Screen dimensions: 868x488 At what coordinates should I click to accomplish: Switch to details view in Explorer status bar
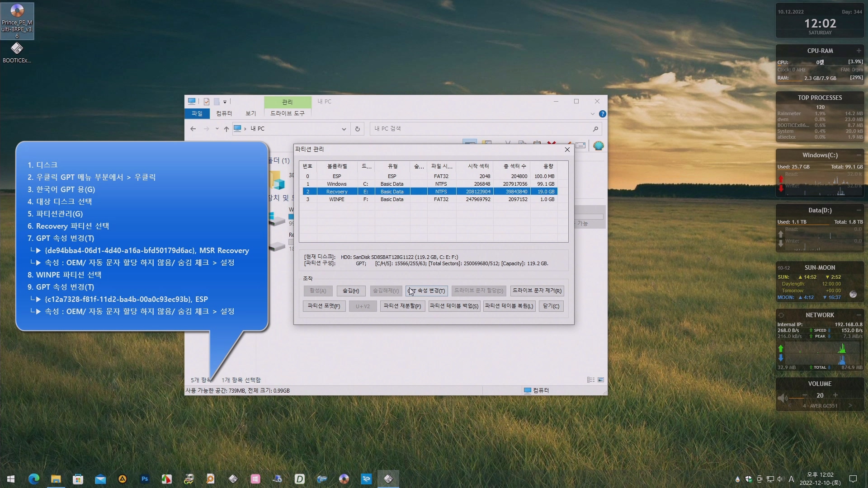point(591,380)
